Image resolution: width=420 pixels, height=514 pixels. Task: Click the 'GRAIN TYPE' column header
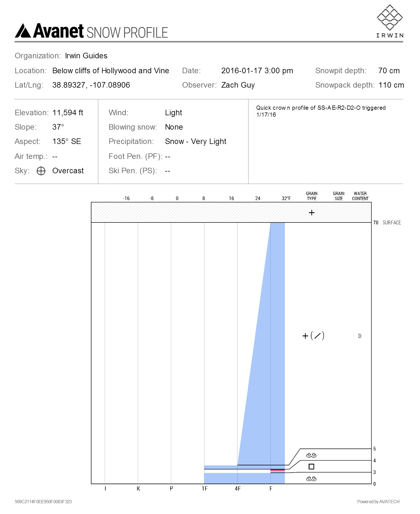(x=311, y=196)
